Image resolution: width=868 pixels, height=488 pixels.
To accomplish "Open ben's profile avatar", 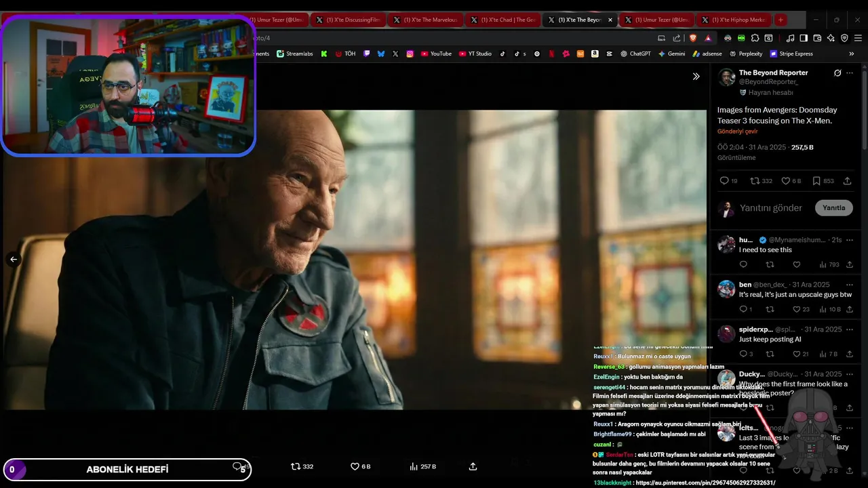I will point(726,289).
